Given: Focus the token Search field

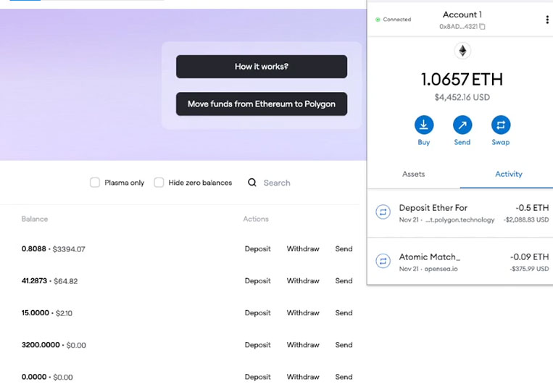Looking at the screenshot, I should (277, 183).
